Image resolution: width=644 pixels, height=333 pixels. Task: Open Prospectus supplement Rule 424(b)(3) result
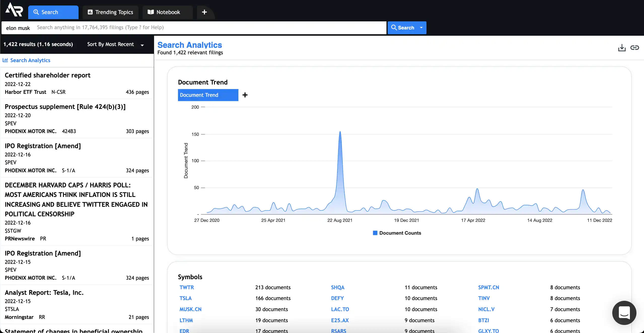coord(77,119)
